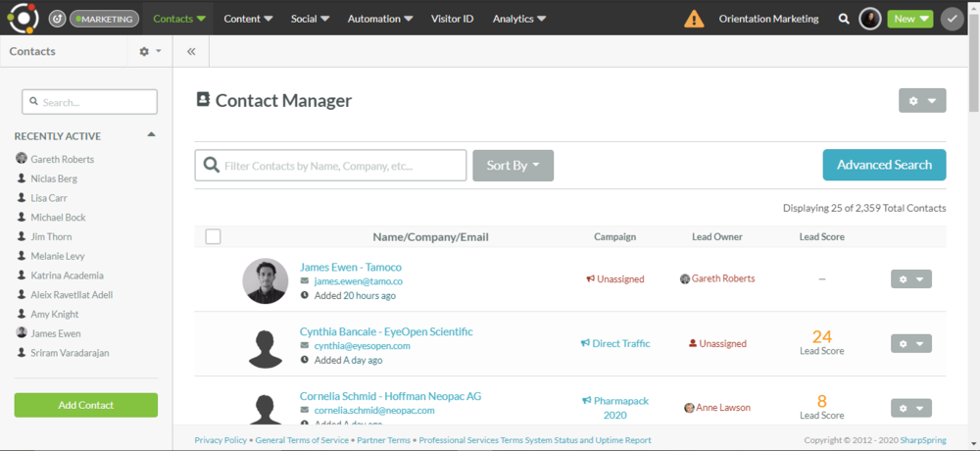Click the 24 Lead Score value
This screenshot has height=451, width=980.
coord(822,336)
